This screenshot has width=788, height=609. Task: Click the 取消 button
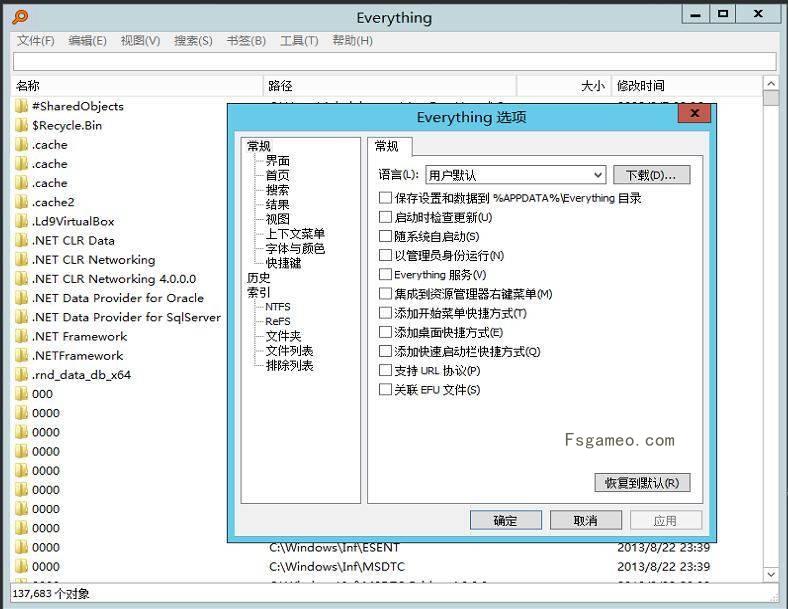pyautogui.click(x=585, y=521)
